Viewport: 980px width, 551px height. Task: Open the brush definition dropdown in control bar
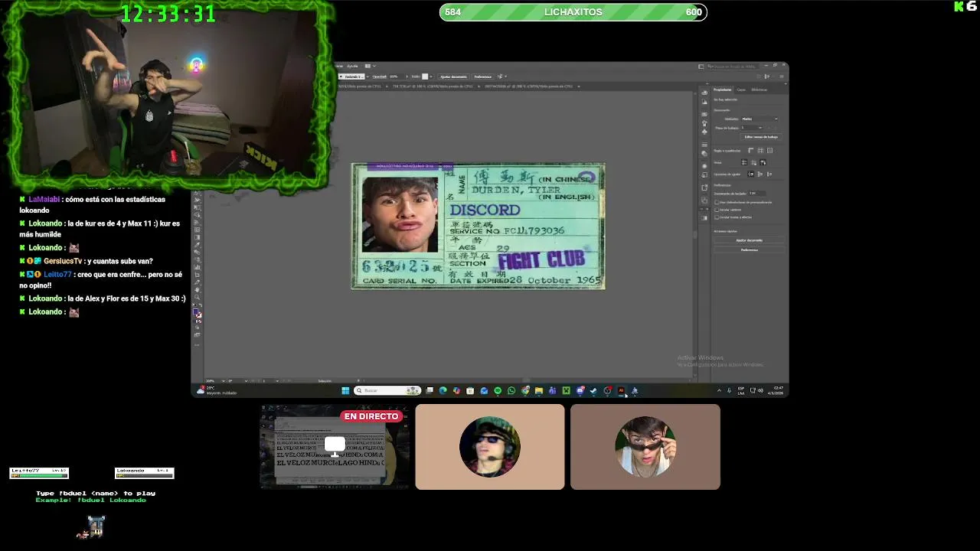[367, 77]
